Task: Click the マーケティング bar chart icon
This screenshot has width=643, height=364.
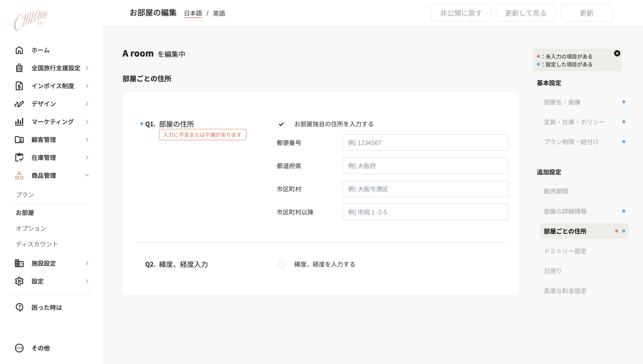Action: pyautogui.click(x=19, y=122)
